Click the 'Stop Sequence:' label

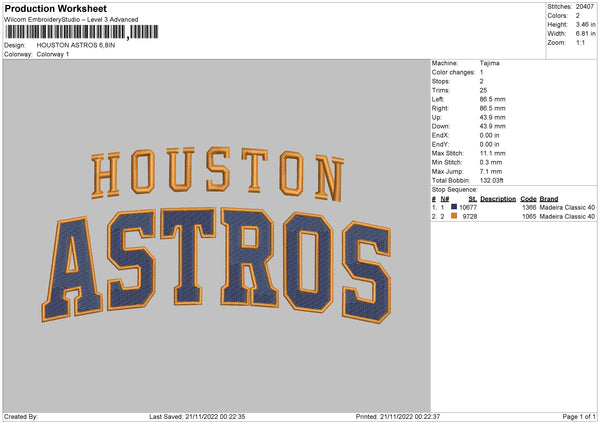(x=455, y=190)
